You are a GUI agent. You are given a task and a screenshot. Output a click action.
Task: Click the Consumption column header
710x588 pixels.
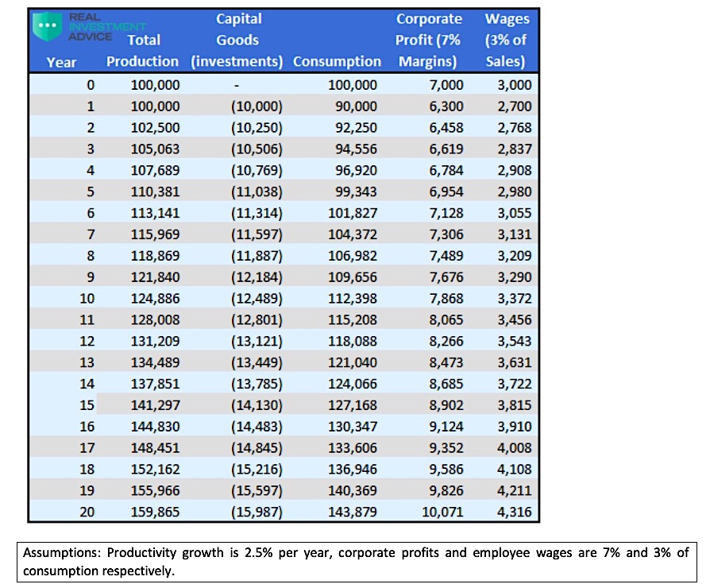tap(337, 61)
